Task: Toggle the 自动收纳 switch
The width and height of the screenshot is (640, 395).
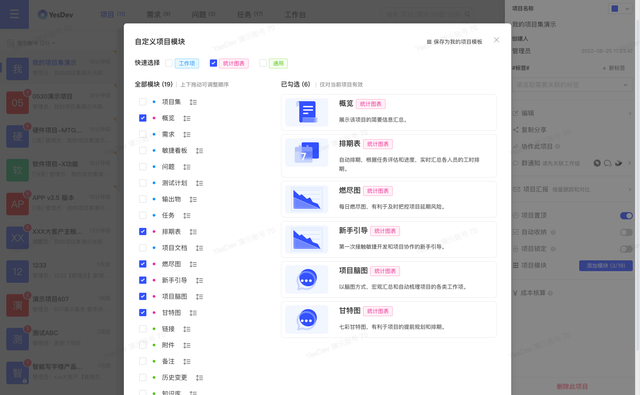Action: (x=626, y=232)
